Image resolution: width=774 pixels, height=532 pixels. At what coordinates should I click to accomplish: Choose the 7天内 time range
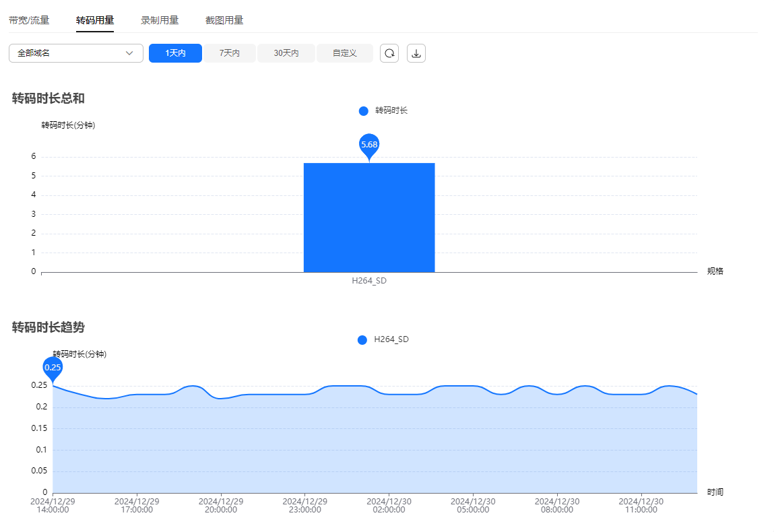click(x=230, y=53)
